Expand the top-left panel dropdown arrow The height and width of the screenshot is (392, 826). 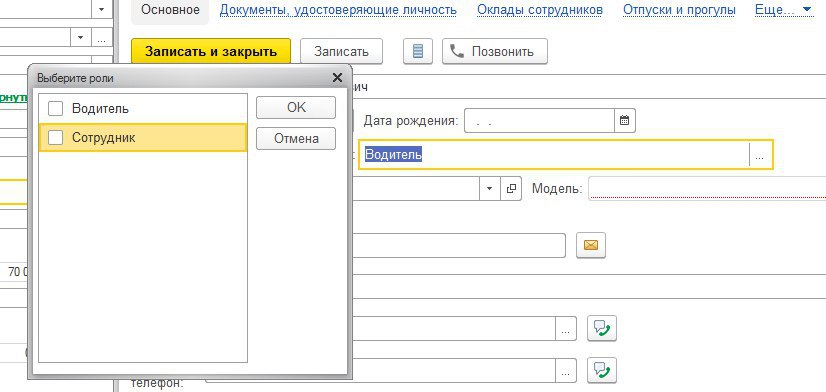[x=102, y=9]
